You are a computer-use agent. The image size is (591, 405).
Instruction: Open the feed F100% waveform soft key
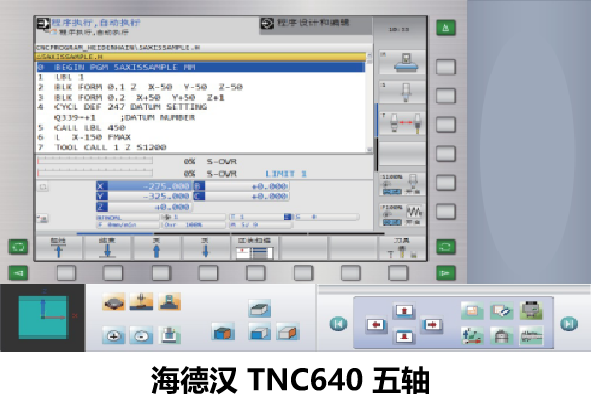402,215
